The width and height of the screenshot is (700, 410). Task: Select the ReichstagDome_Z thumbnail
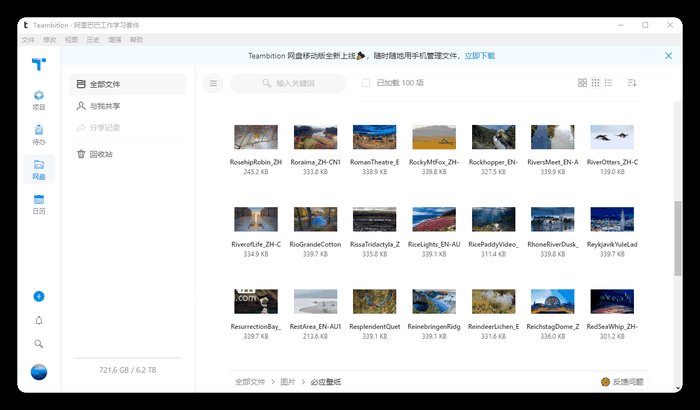tap(553, 301)
